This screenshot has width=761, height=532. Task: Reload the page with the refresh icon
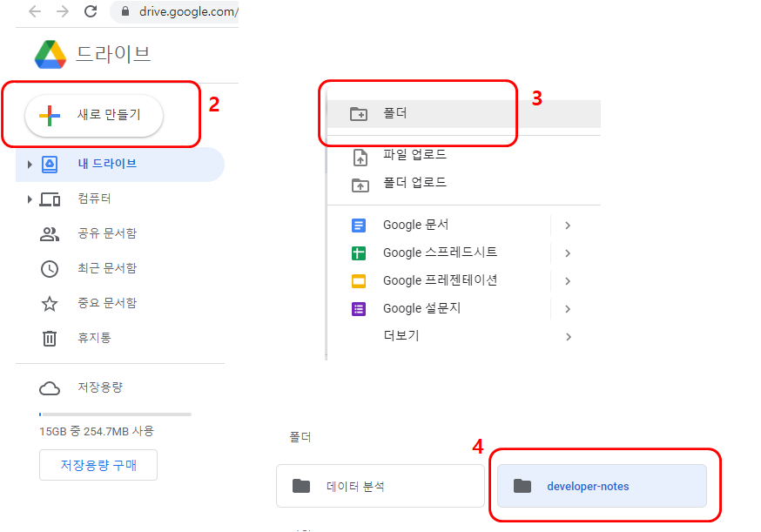(91, 10)
